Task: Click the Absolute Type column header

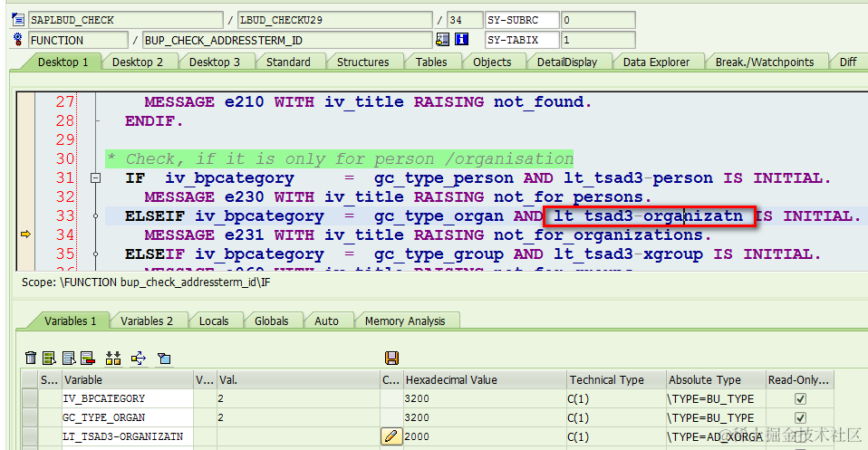Action: pyautogui.click(x=716, y=379)
